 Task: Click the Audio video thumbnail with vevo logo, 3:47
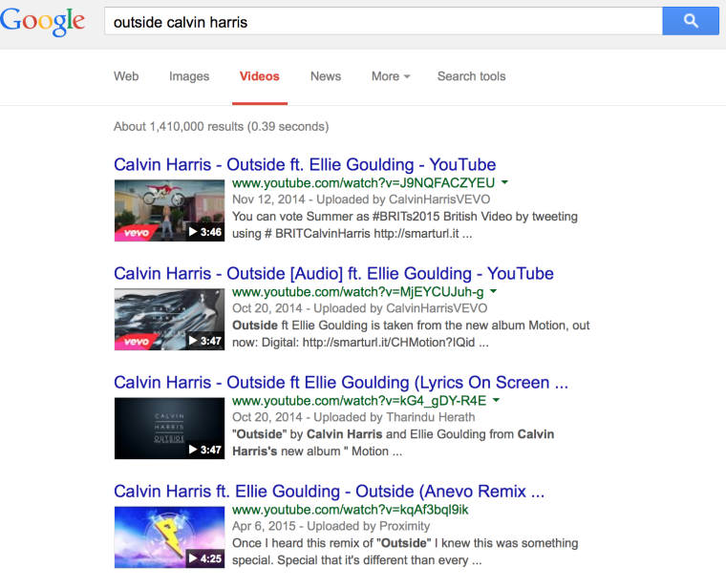coord(169,319)
